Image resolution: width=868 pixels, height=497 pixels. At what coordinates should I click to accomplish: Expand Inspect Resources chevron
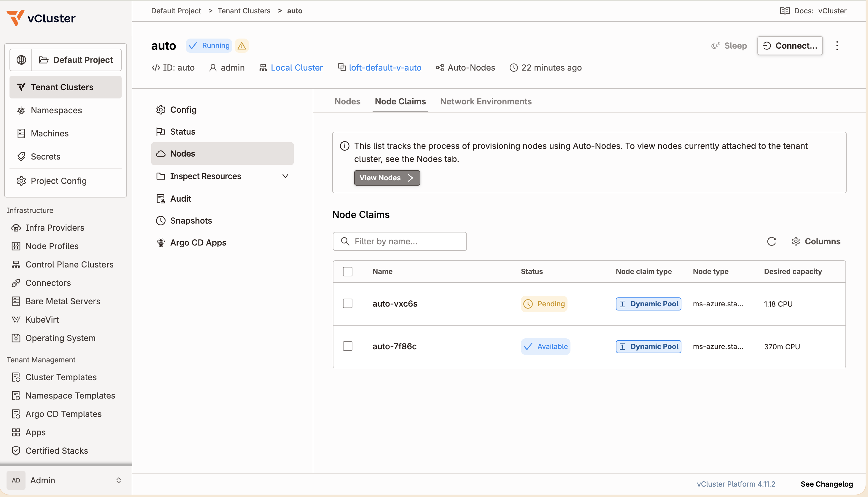coord(285,176)
